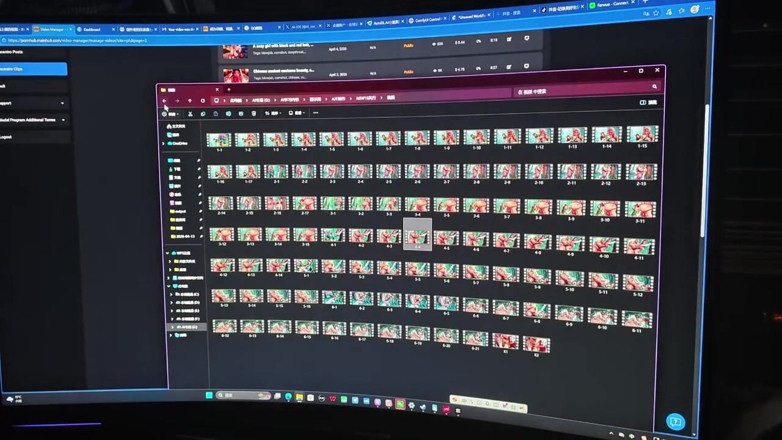Click the File Explorer search box
782x440 pixels.
[586, 91]
